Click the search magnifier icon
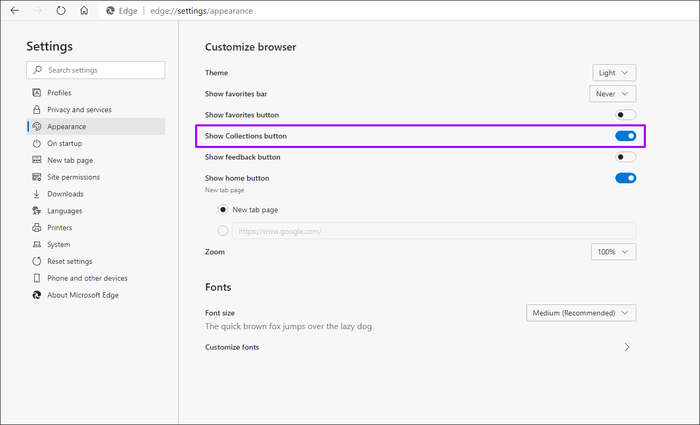 (38, 70)
